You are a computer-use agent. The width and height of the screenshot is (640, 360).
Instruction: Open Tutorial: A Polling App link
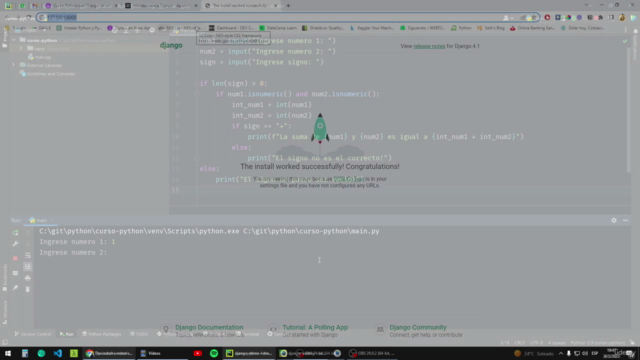[315, 327]
